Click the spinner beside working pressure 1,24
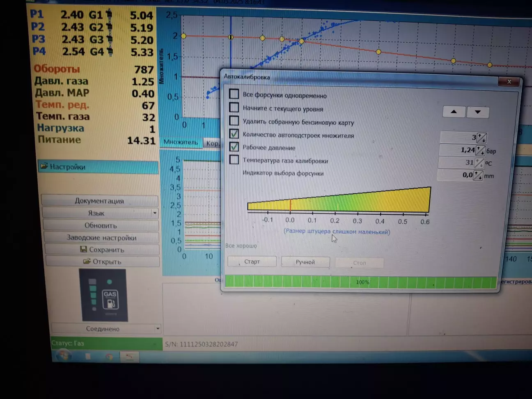 (x=479, y=151)
